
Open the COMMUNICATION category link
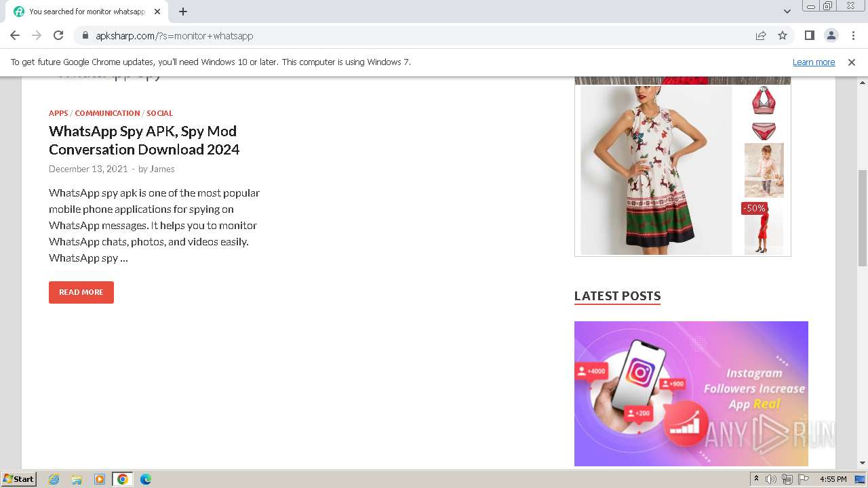pos(107,113)
